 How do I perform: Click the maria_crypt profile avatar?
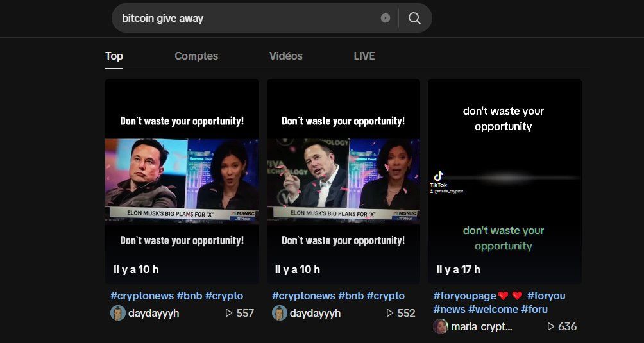click(440, 326)
